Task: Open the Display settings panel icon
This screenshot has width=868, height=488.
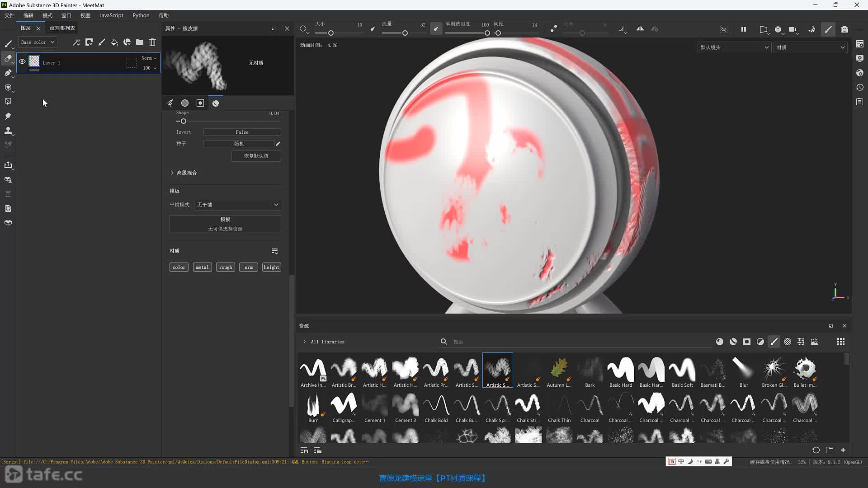Action: click(x=860, y=58)
